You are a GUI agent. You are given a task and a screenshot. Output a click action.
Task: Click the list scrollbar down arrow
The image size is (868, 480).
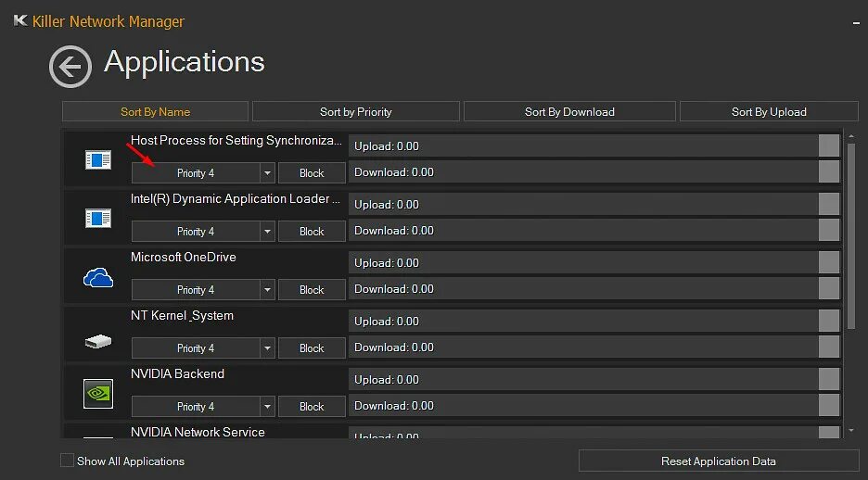click(x=851, y=430)
